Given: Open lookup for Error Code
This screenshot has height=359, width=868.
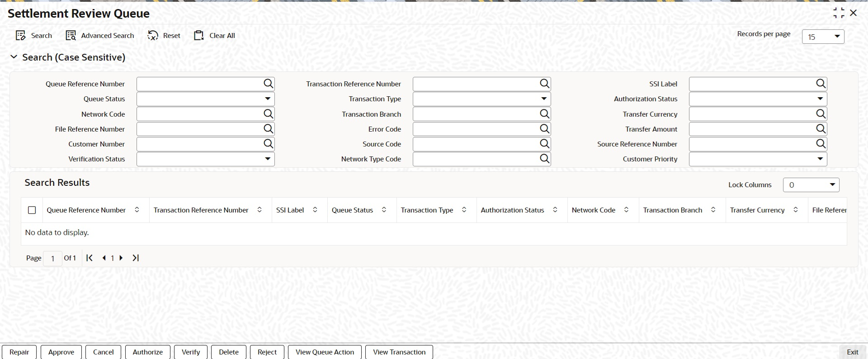Looking at the screenshot, I should pos(545,129).
